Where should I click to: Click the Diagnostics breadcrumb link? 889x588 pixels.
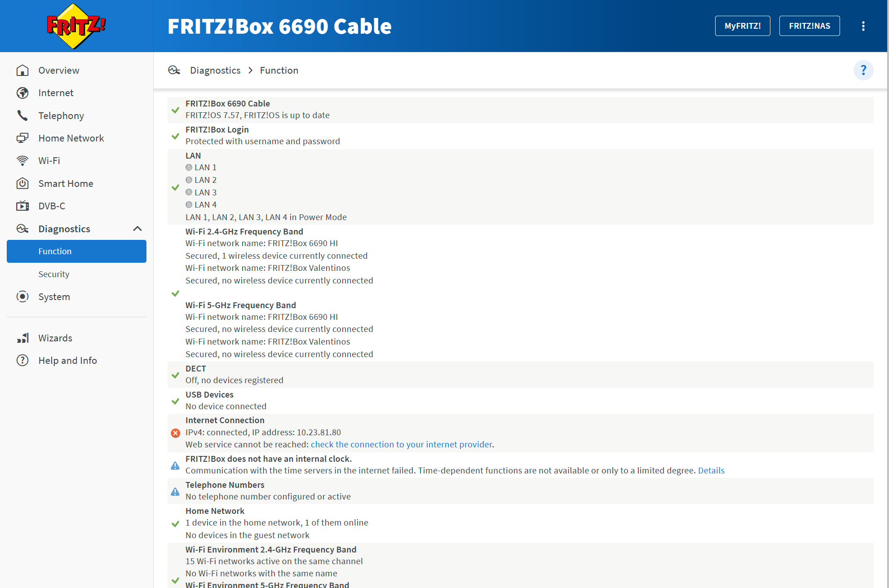tap(215, 70)
